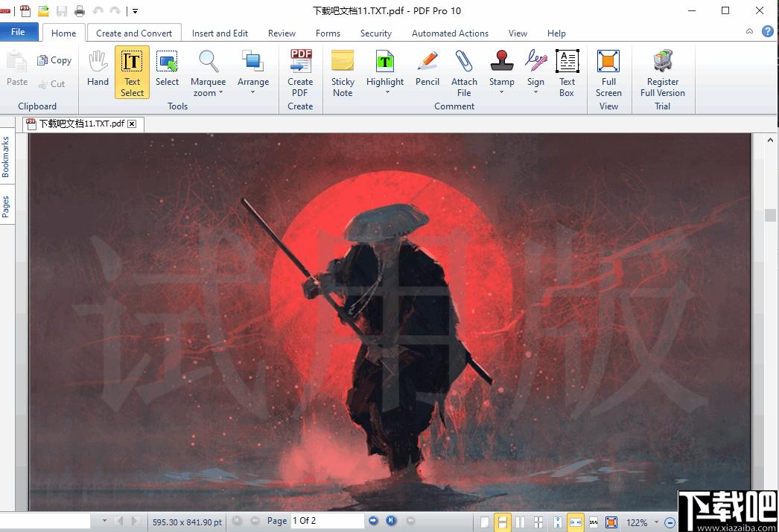Image resolution: width=779 pixels, height=532 pixels.
Task: Toggle continuous page layout in status bar
Action: 502,522
